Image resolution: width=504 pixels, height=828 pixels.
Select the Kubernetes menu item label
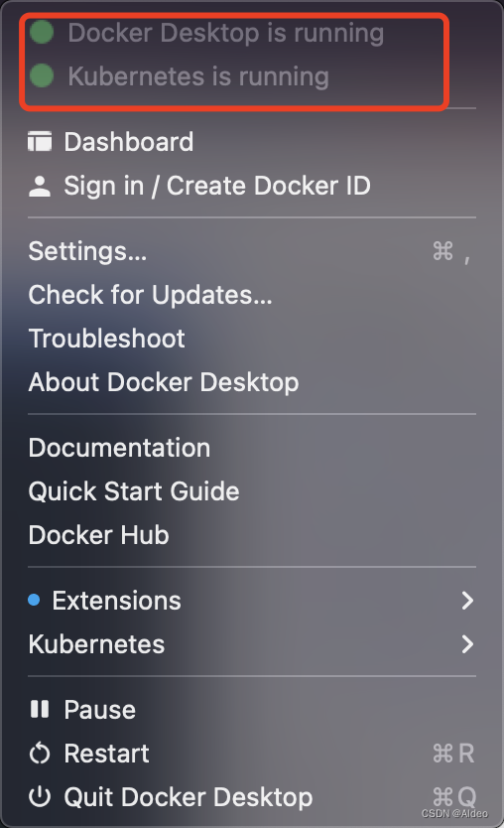[96, 644]
